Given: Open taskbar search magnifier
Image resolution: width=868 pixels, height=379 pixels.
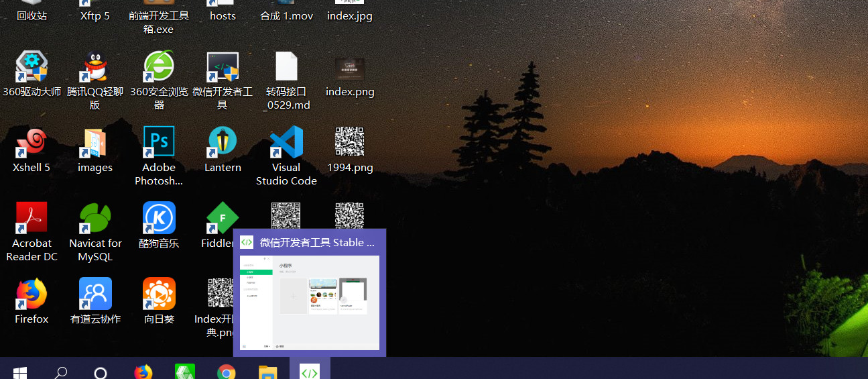Looking at the screenshot, I should [x=60, y=372].
